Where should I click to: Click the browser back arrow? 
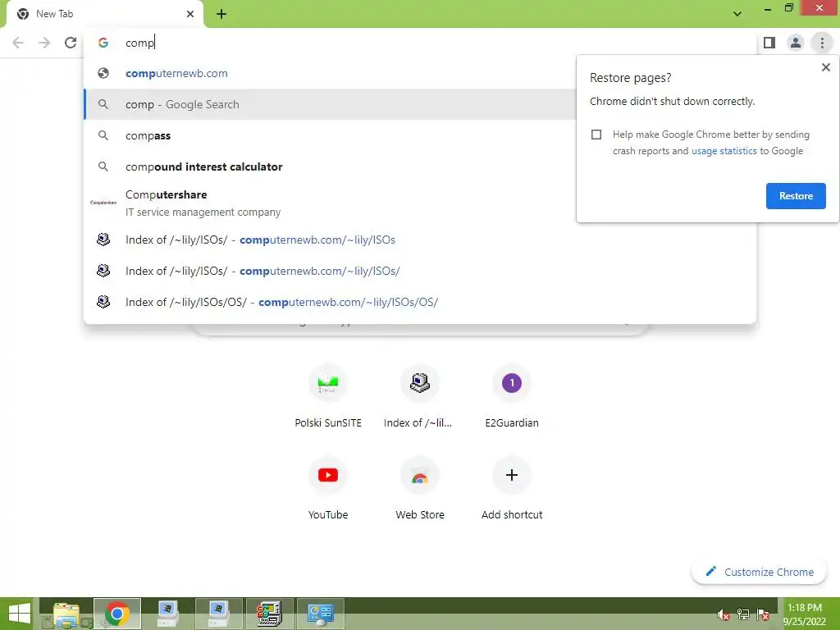[x=18, y=43]
